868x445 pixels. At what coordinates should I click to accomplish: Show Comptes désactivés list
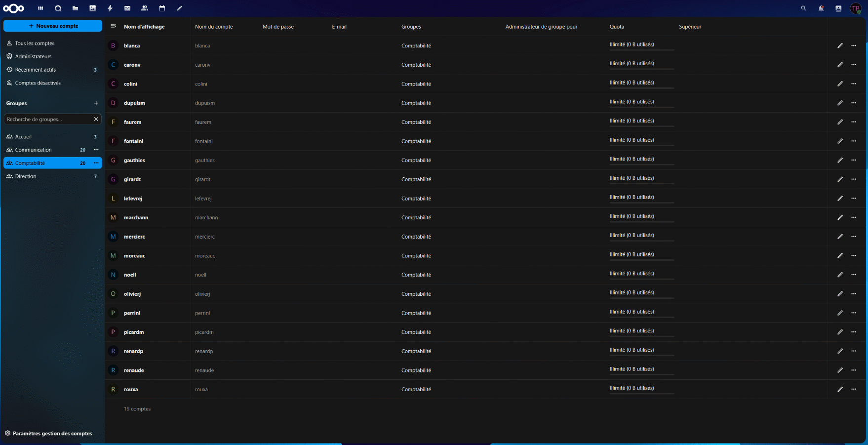38,83
